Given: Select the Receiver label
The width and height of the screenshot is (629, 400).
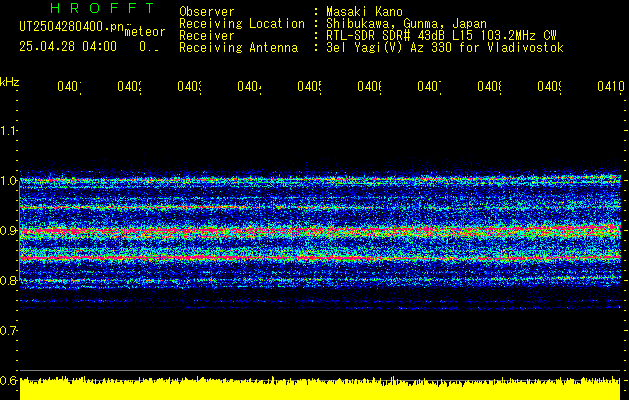Looking at the screenshot, I should pyautogui.click(x=207, y=36).
